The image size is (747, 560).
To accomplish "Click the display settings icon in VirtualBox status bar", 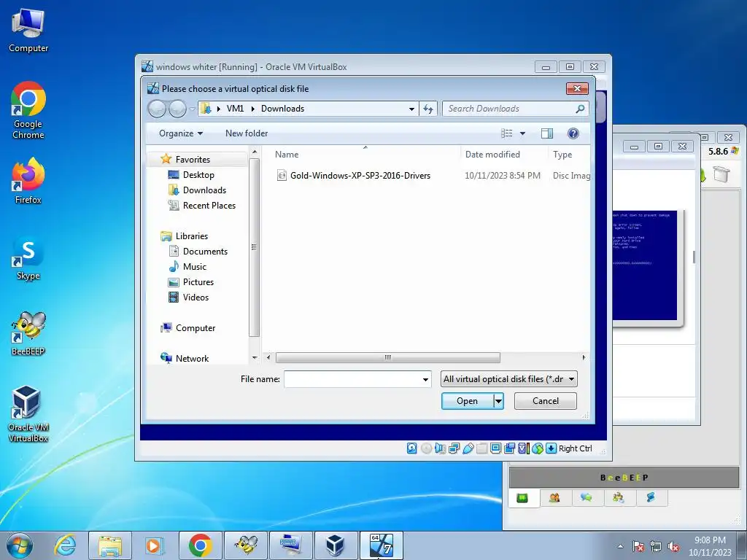I will click(495, 448).
